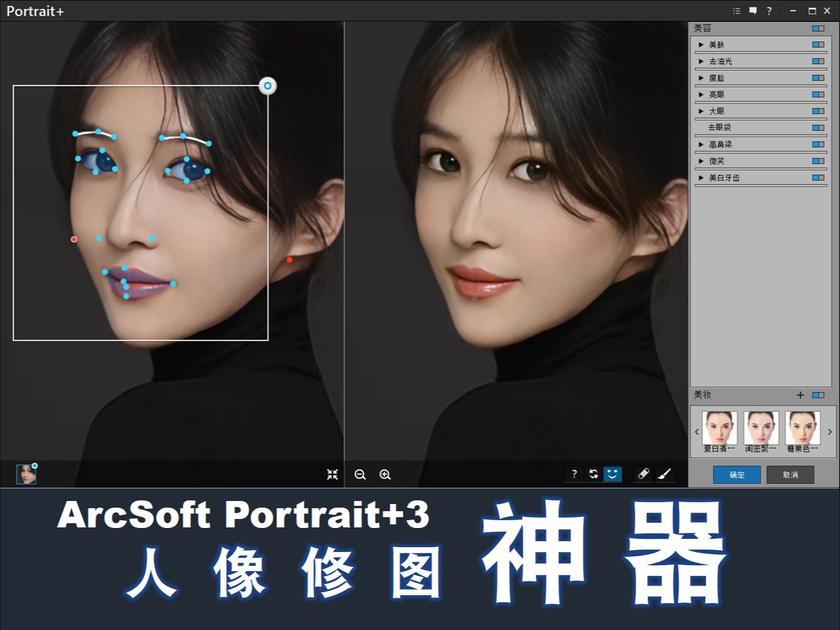
Task: Click the 美容 section header text
Action: click(x=703, y=28)
